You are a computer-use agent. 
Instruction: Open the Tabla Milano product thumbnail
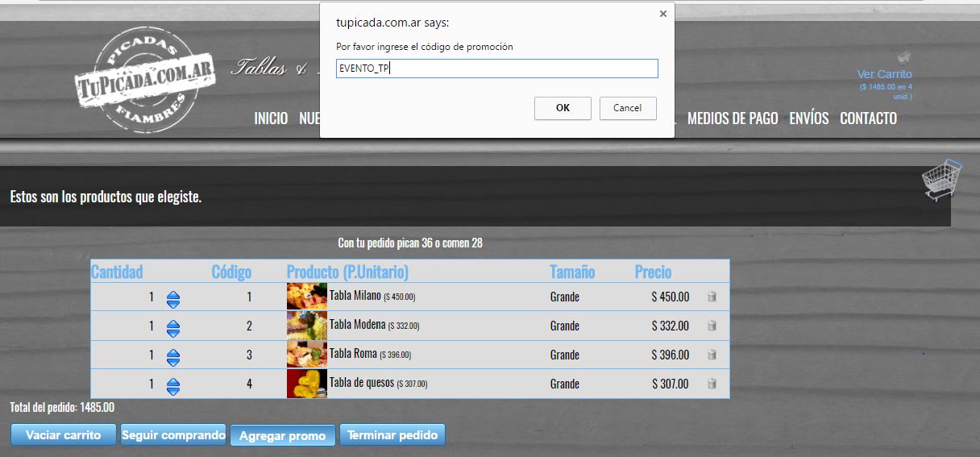307,297
